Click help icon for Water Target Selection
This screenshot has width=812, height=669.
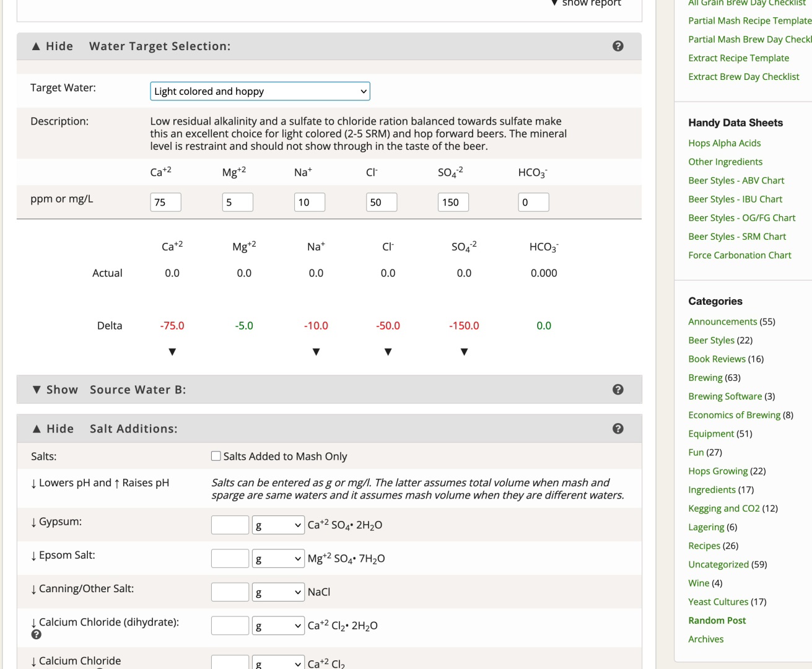pos(618,46)
